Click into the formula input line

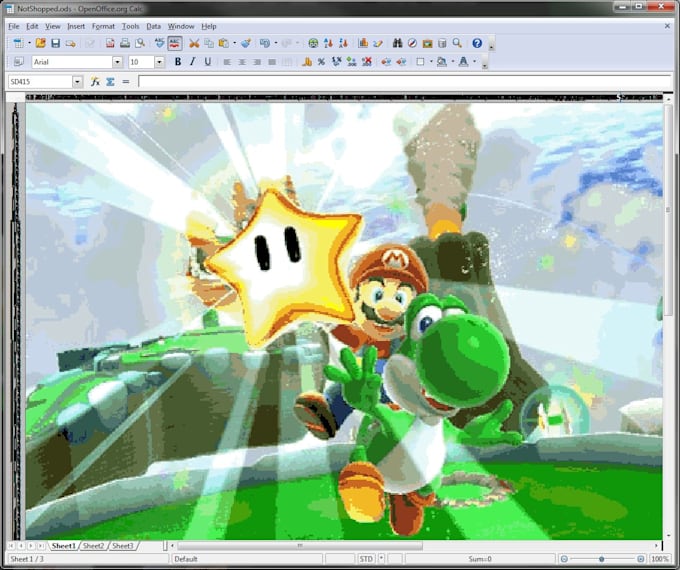pos(404,82)
